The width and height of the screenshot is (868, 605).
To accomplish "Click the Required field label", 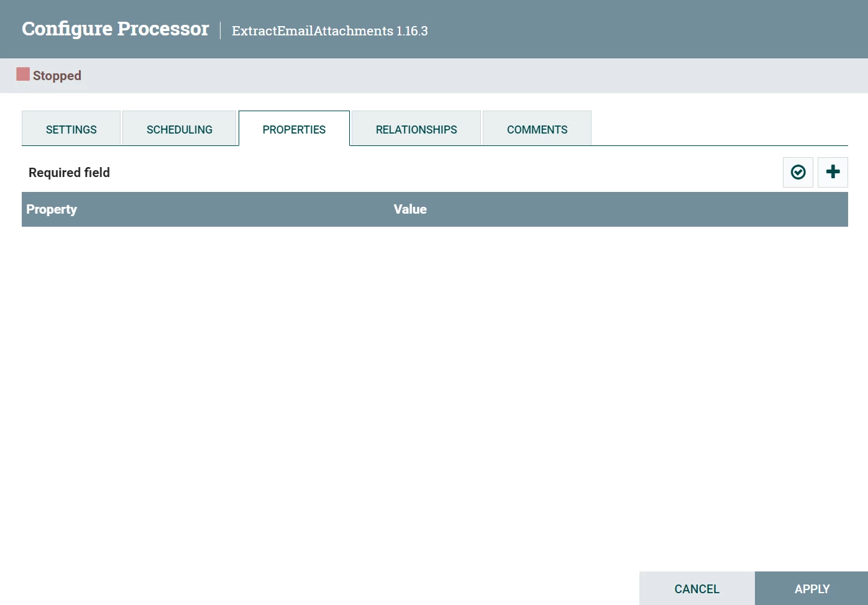I will (69, 172).
